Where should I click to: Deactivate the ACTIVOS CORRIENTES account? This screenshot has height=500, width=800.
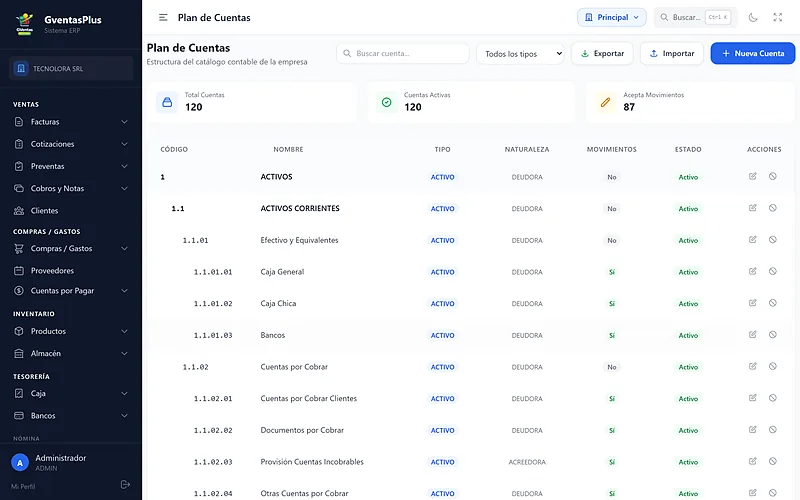(x=772, y=208)
